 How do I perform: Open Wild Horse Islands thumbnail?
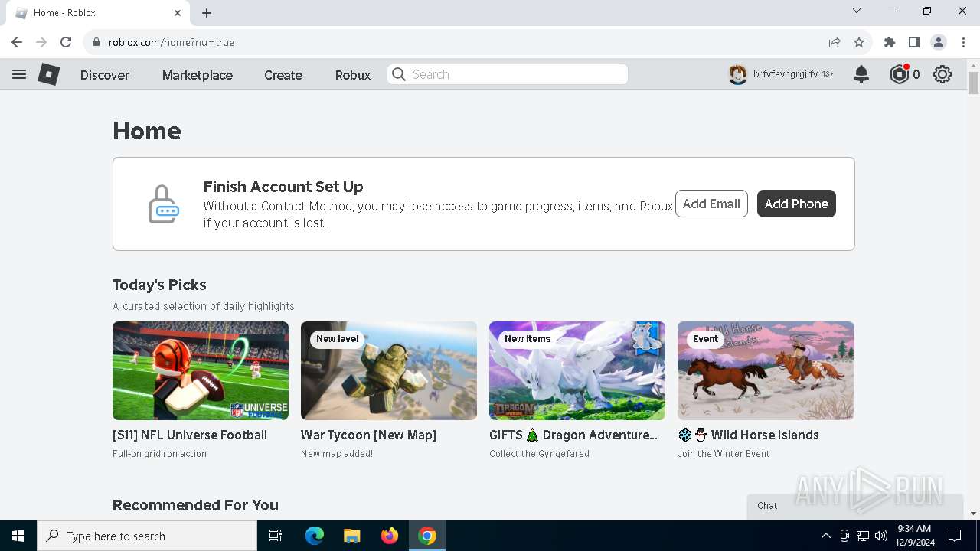[766, 370]
